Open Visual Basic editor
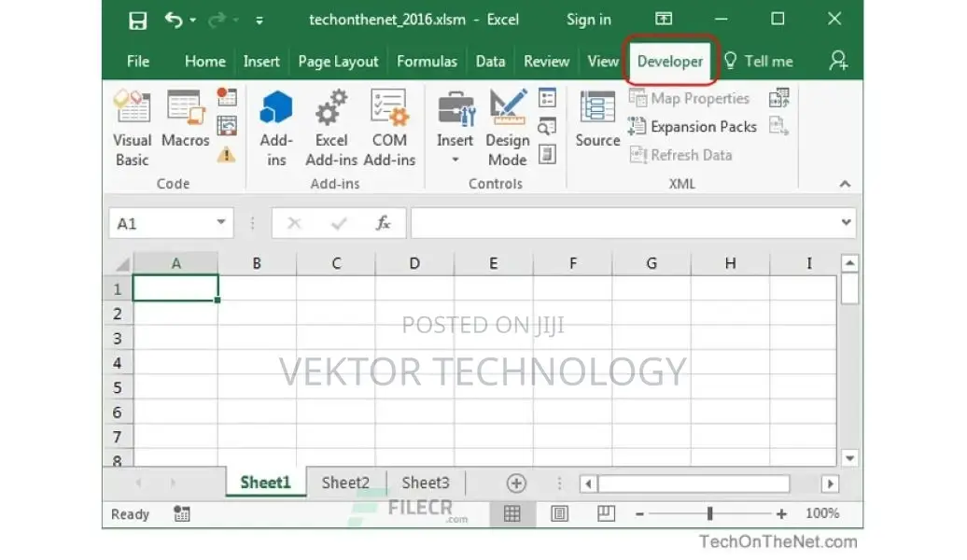This screenshot has height=560, width=967. tap(132, 129)
